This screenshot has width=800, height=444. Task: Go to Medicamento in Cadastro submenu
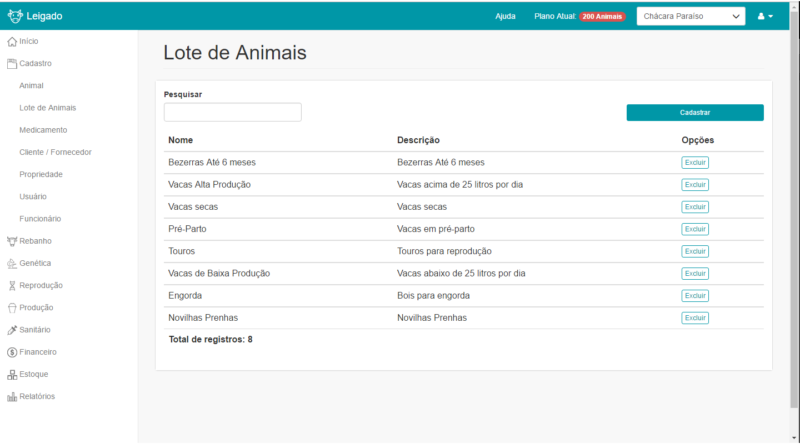[x=43, y=130]
